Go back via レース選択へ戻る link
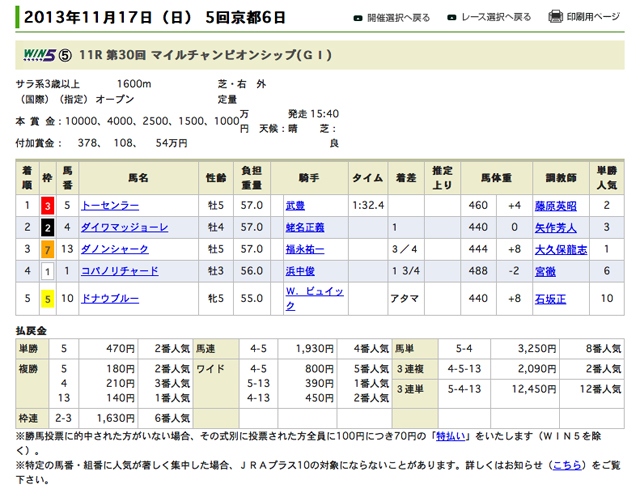Viewport: 640px width, 497px height. (496, 17)
